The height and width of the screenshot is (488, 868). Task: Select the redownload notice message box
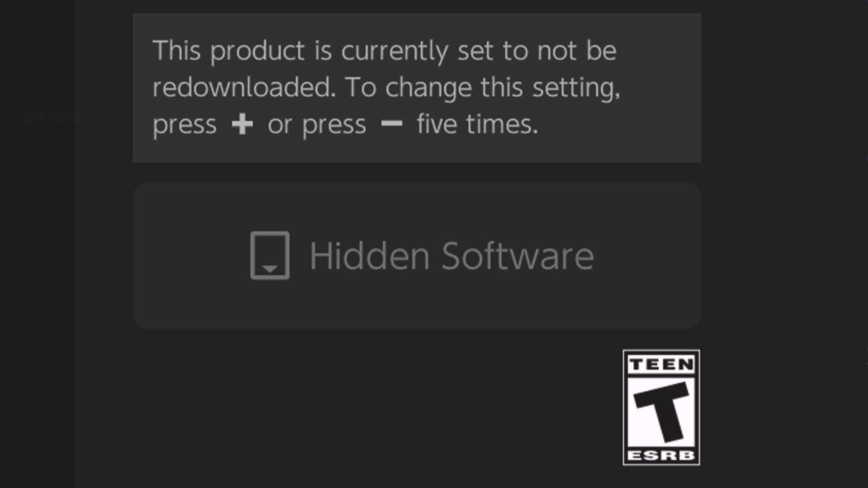416,88
